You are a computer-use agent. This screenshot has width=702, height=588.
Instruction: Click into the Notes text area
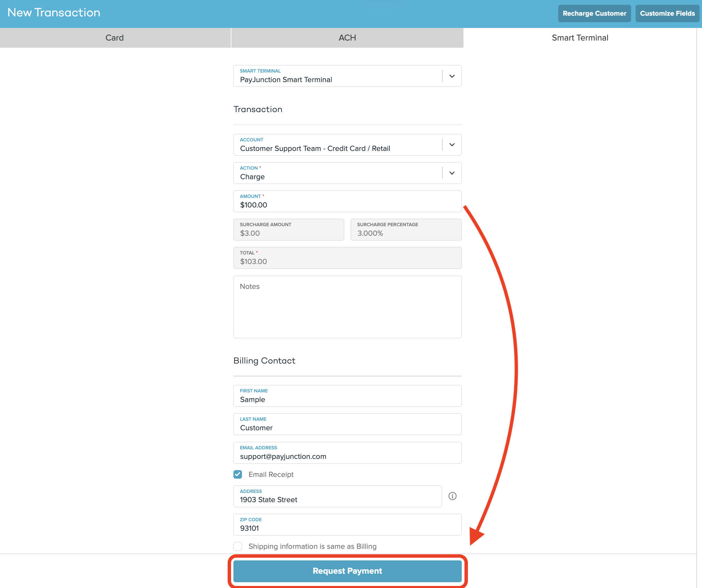[347, 307]
